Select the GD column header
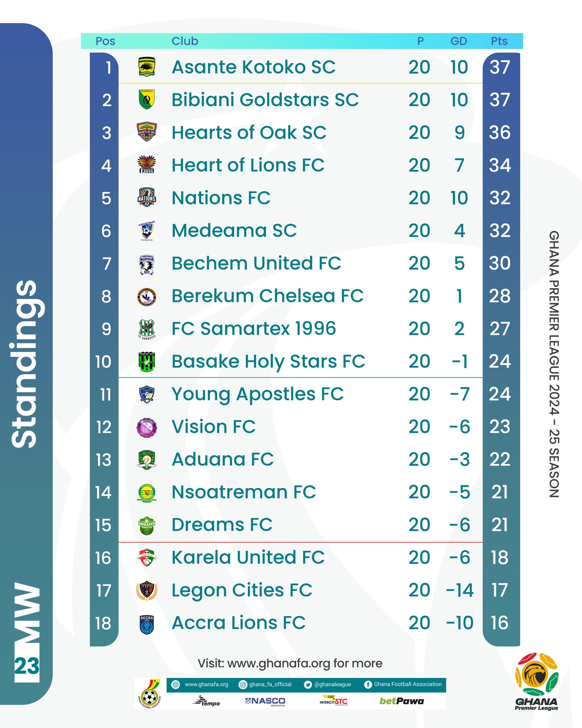 click(x=459, y=41)
